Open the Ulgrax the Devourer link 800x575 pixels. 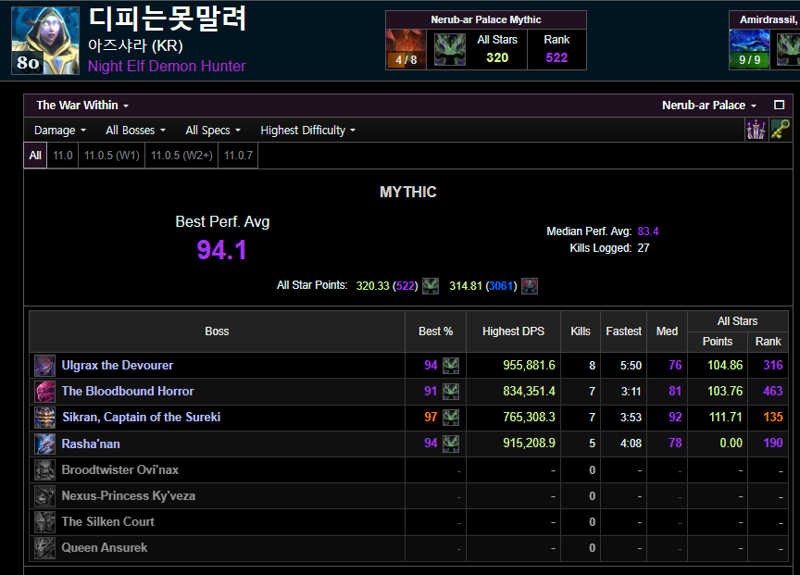[x=117, y=365]
